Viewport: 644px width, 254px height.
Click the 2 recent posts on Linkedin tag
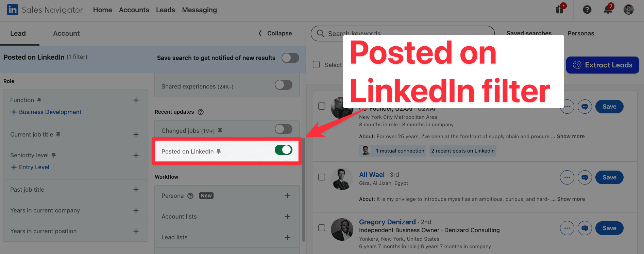click(x=463, y=151)
